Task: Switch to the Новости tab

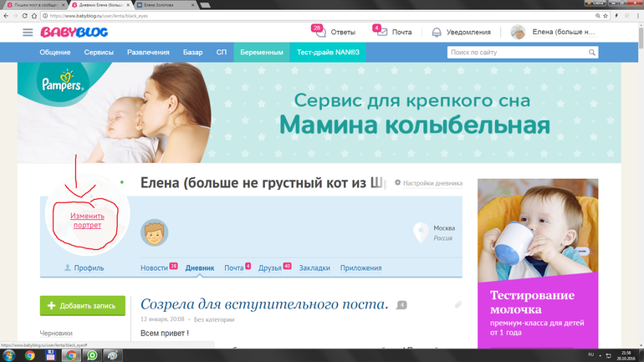Action: coord(154,268)
